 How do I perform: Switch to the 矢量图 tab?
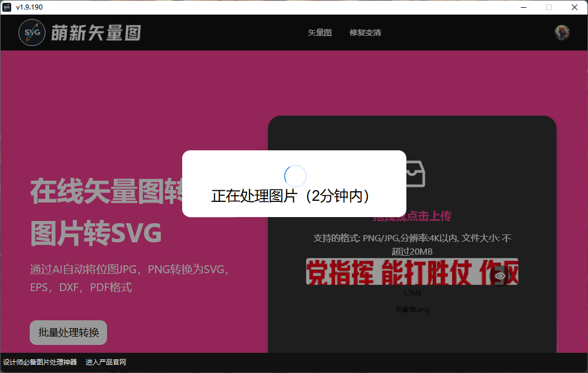click(320, 33)
